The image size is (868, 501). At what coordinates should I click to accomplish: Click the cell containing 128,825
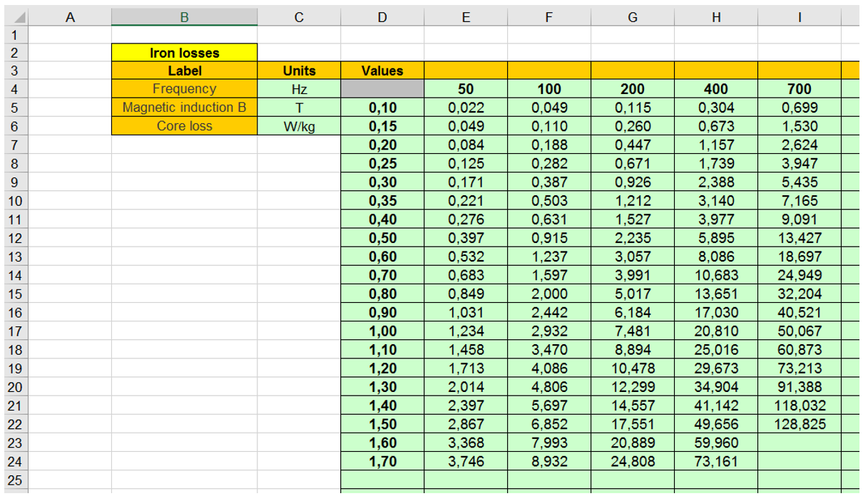[x=799, y=424]
